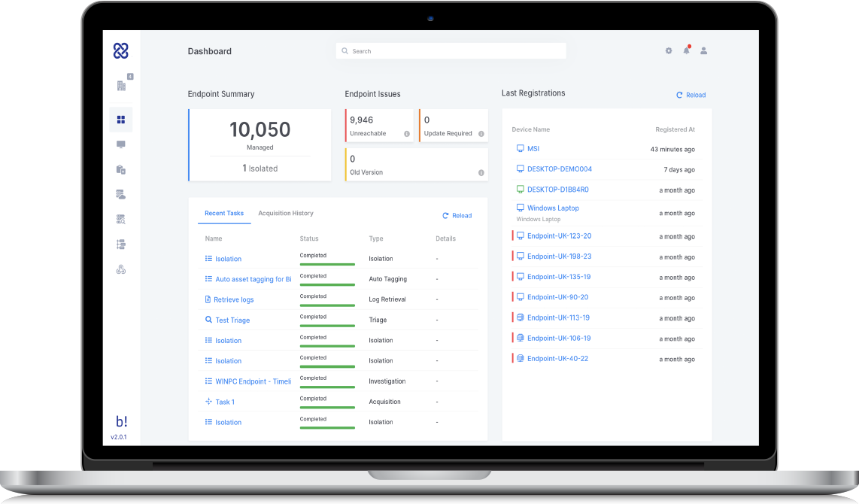The width and height of the screenshot is (859, 504).
Task: Open the DESKTOP-DEMO004 device link
Action: pyautogui.click(x=559, y=169)
